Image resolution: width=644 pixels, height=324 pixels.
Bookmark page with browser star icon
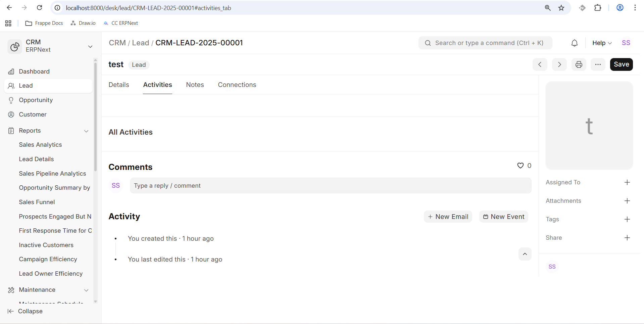[561, 8]
